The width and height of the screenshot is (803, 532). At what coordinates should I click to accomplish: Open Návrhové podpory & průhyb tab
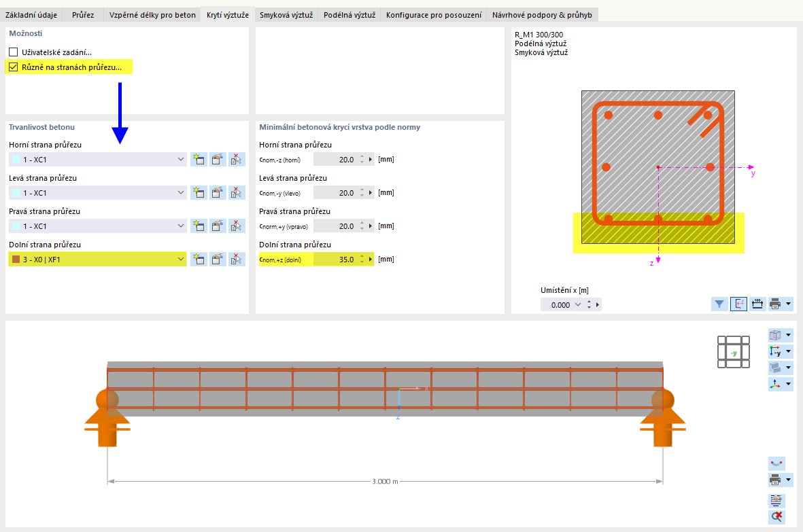542,15
